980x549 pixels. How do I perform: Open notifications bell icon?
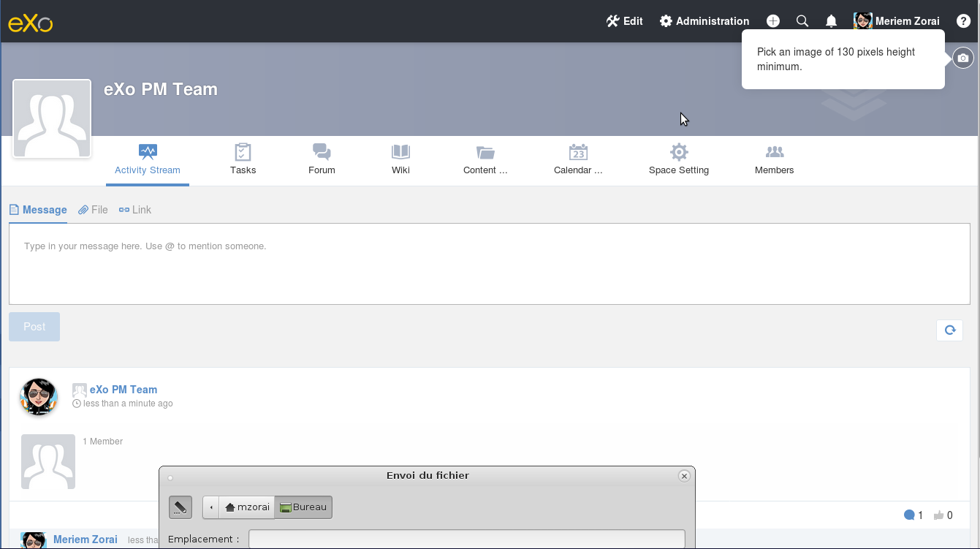(831, 21)
